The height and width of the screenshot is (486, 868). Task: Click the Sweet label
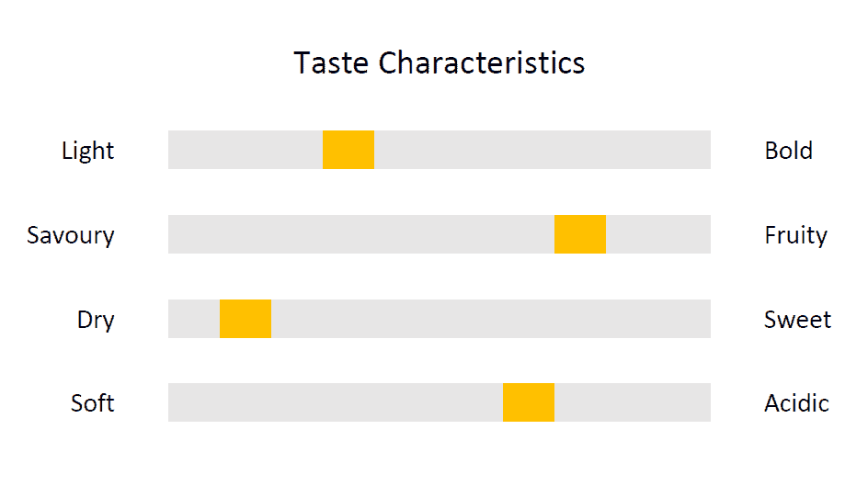coord(798,320)
